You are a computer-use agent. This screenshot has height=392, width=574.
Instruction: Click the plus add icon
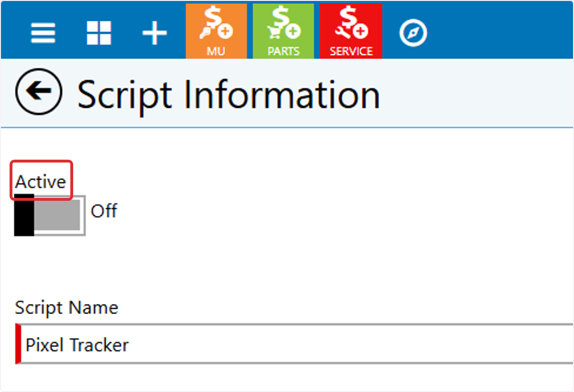pyautogui.click(x=155, y=33)
